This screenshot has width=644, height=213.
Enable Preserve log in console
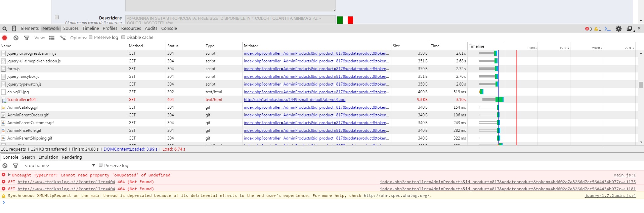(x=100, y=165)
